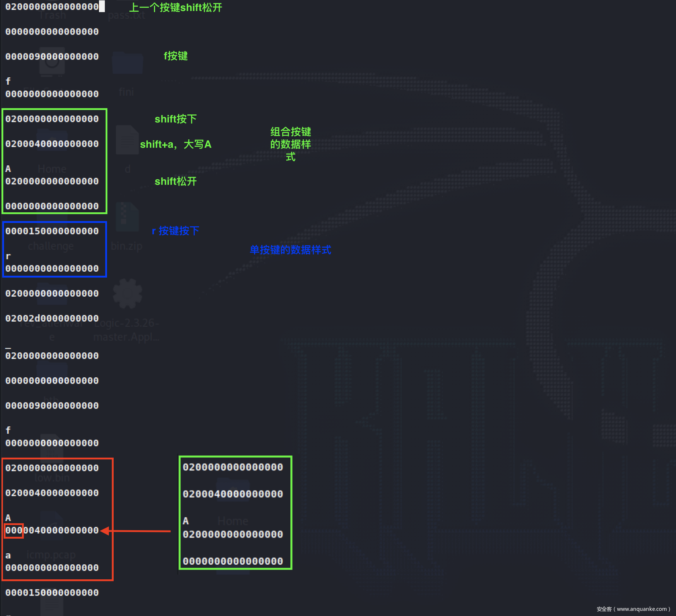Select the pass.txt desktop file label
Viewport: 676px width, 616px height.
pos(126,15)
